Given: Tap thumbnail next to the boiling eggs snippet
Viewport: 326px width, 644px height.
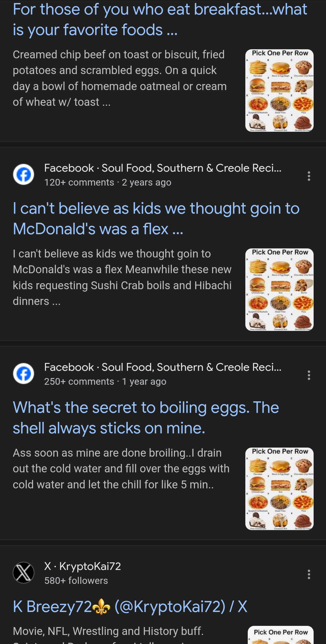Looking at the screenshot, I should (x=279, y=489).
